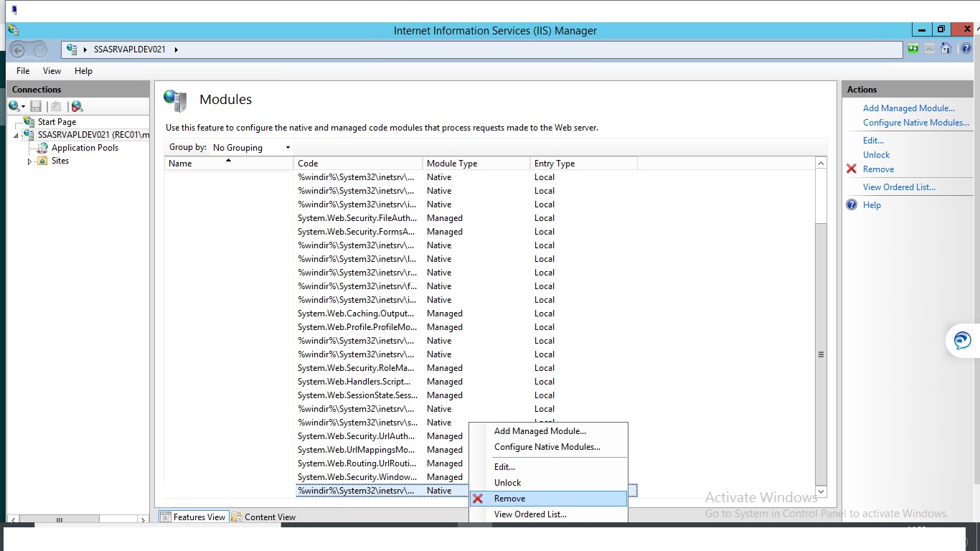The image size is (980, 551).
Task: Select Sites in the Connections tree
Action: coord(60,161)
